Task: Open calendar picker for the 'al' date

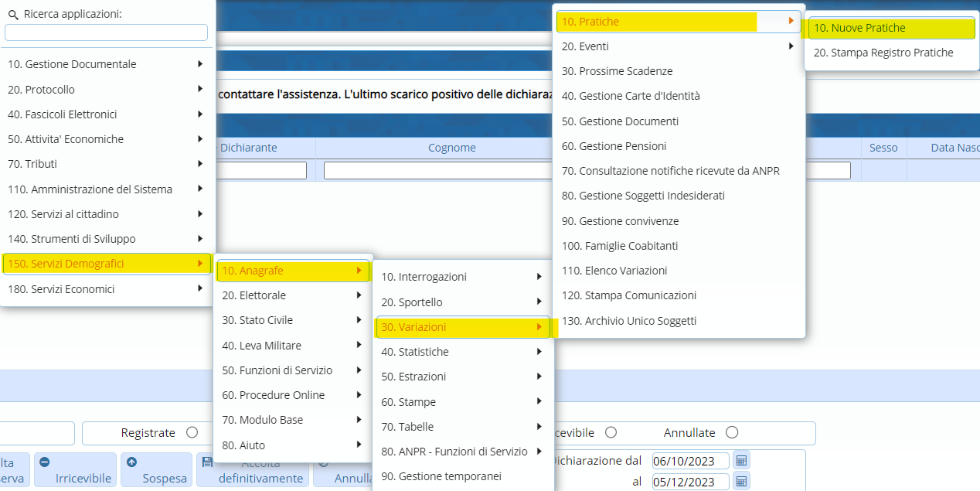Action: (x=740, y=482)
